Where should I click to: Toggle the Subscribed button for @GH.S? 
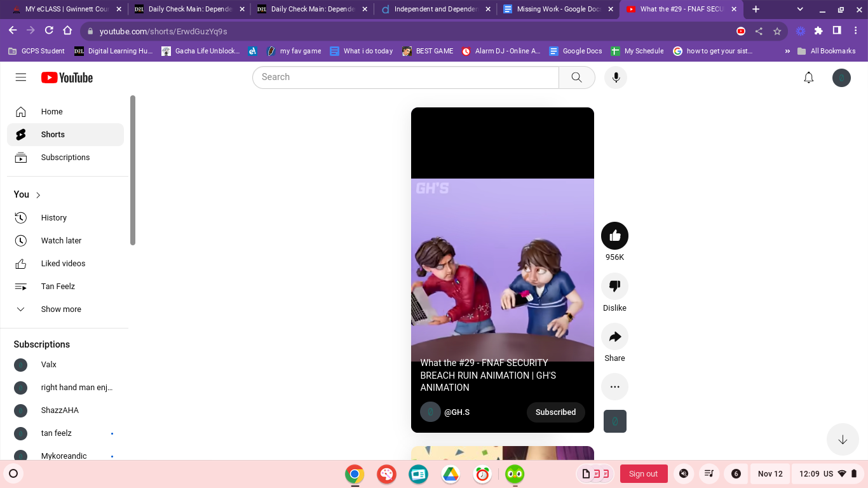555,412
